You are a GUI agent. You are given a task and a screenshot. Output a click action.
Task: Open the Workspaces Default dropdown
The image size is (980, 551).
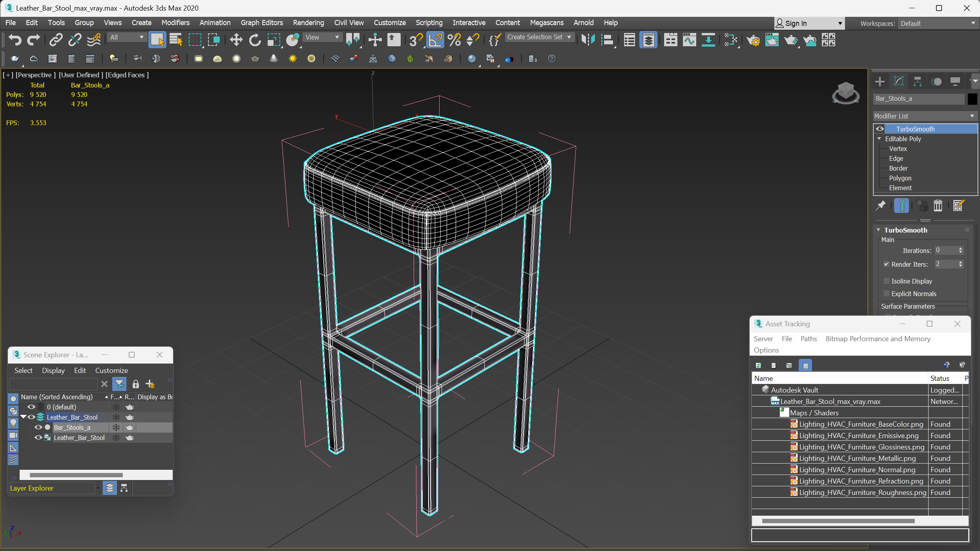(938, 23)
